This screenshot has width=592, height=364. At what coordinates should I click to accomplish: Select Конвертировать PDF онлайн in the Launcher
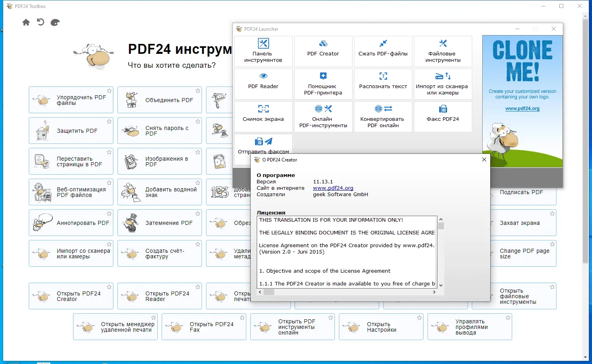coord(383,117)
